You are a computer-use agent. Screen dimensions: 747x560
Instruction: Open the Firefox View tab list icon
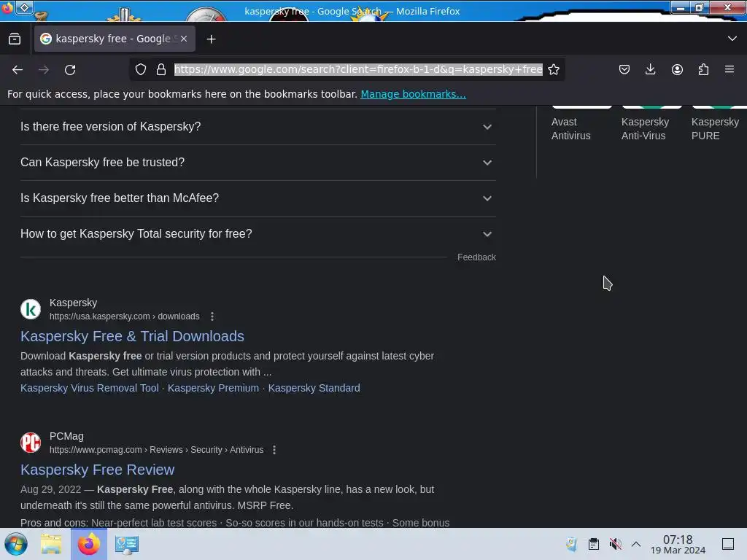tap(15, 39)
